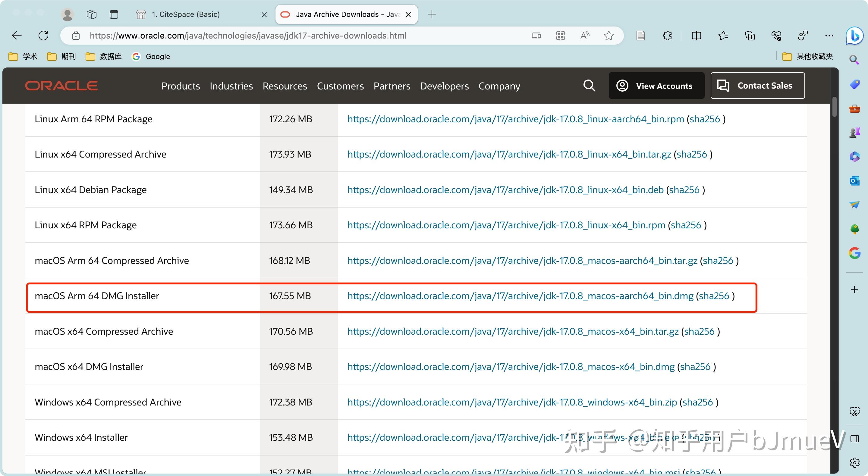This screenshot has width=868, height=476.
Task: Open browser Settings and more ellipsis menu
Action: point(829,36)
